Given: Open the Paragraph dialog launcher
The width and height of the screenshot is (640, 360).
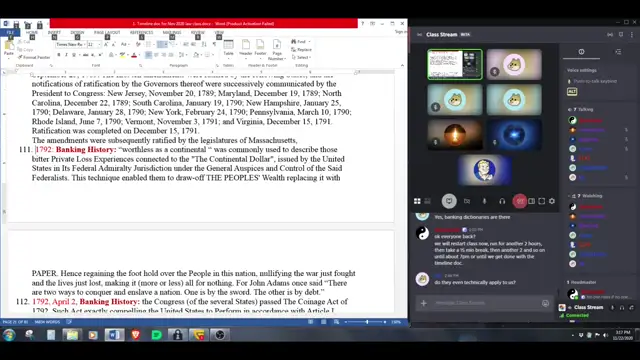Looking at the screenshot, I should point(217,65).
